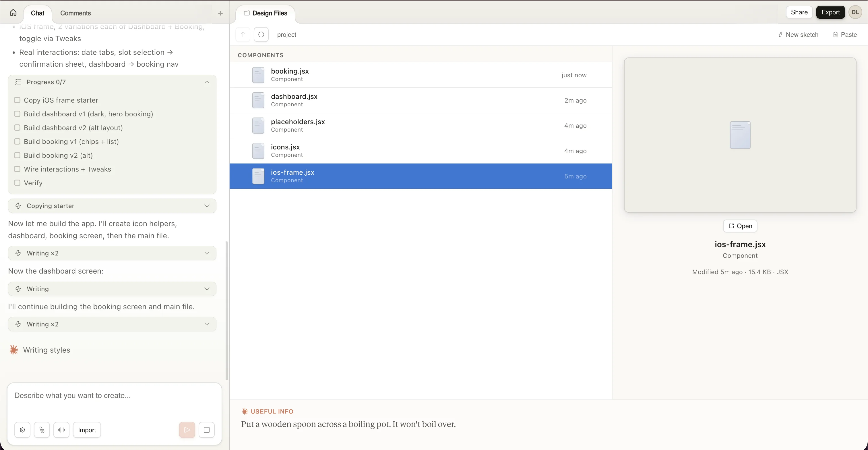Open ios-frame.jsx with Open button
Image resolution: width=868 pixels, height=450 pixels.
click(x=740, y=226)
